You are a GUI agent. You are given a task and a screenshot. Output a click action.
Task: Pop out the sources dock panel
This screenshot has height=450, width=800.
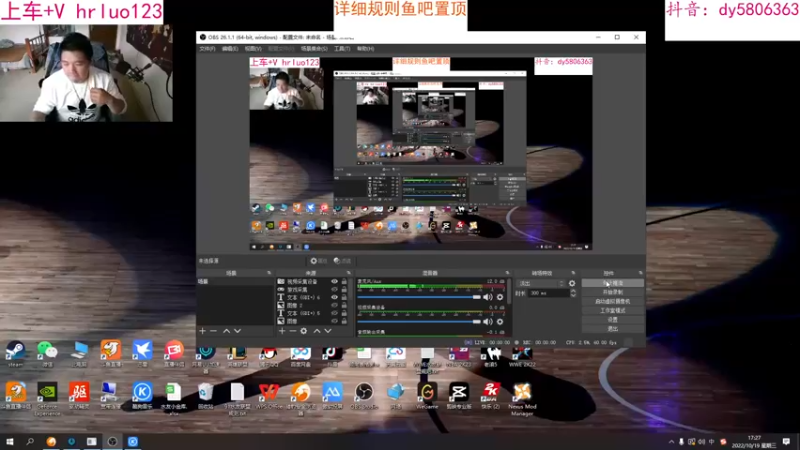click(349, 273)
